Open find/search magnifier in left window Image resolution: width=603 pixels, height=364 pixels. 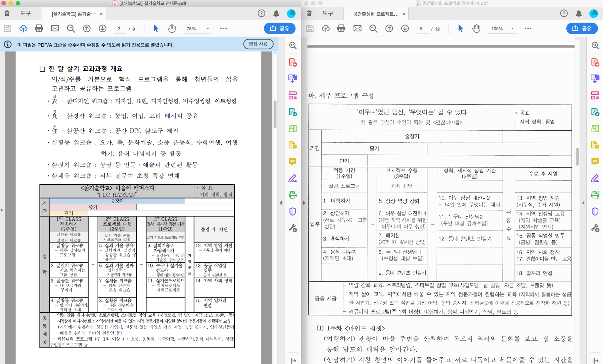coord(71,29)
